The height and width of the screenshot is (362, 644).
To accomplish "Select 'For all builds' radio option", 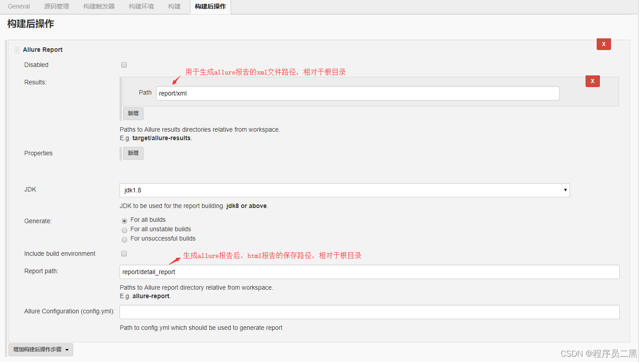I will tap(124, 221).
